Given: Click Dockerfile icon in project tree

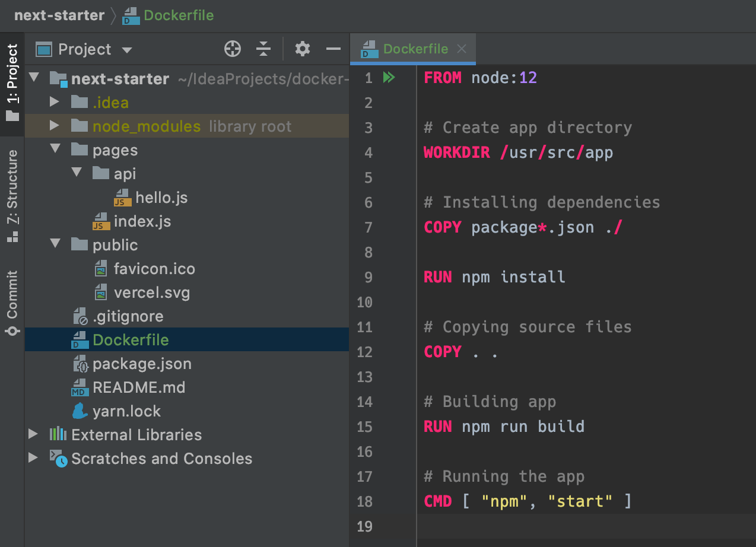Looking at the screenshot, I should click(80, 340).
